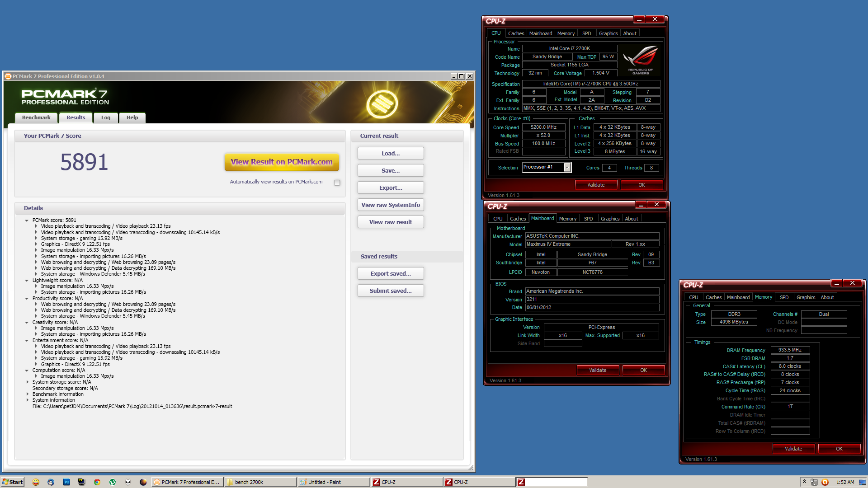
Task: Click the orange circular tray icon
Action: [825, 482]
